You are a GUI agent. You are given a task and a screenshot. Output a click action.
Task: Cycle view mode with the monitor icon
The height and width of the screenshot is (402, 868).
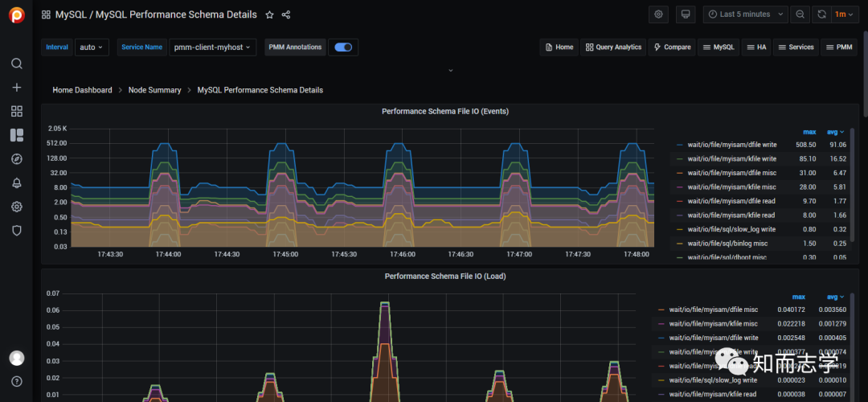coord(686,14)
